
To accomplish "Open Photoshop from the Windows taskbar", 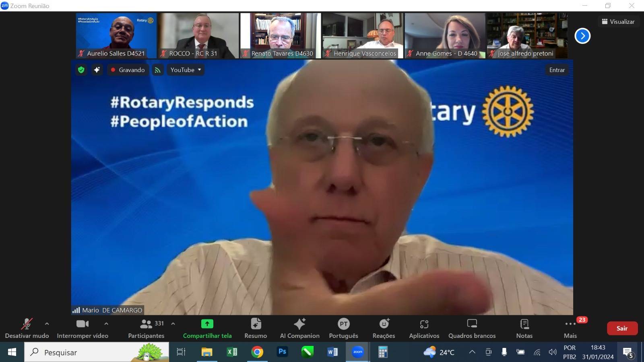I will pos(282,352).
